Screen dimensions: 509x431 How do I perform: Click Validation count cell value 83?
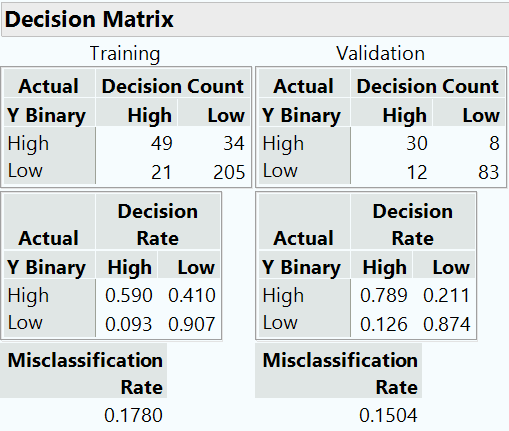pos(489,172)
